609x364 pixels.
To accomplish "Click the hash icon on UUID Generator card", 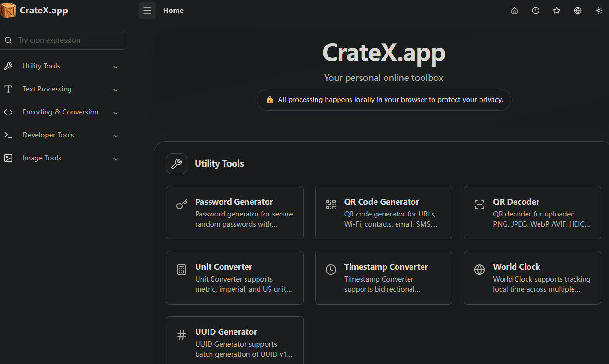I will pos(182,335).
